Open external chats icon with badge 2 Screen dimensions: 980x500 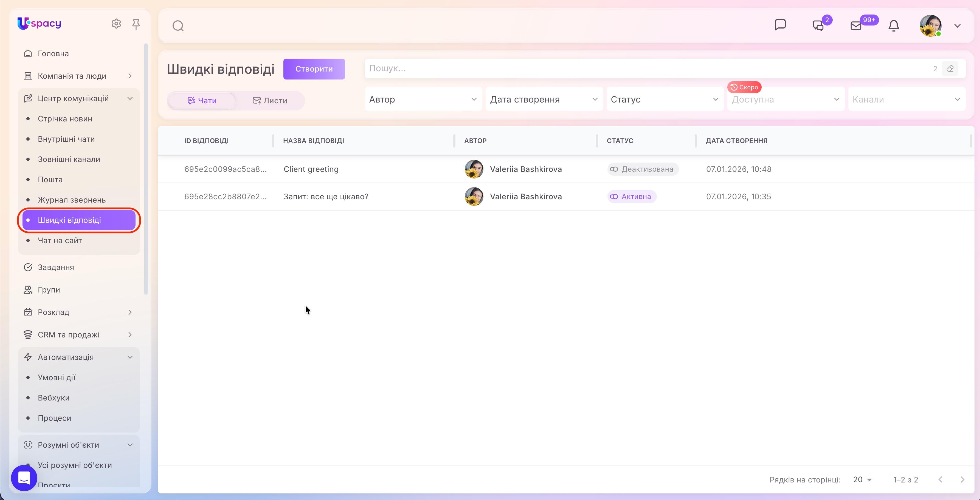(818, 25)
